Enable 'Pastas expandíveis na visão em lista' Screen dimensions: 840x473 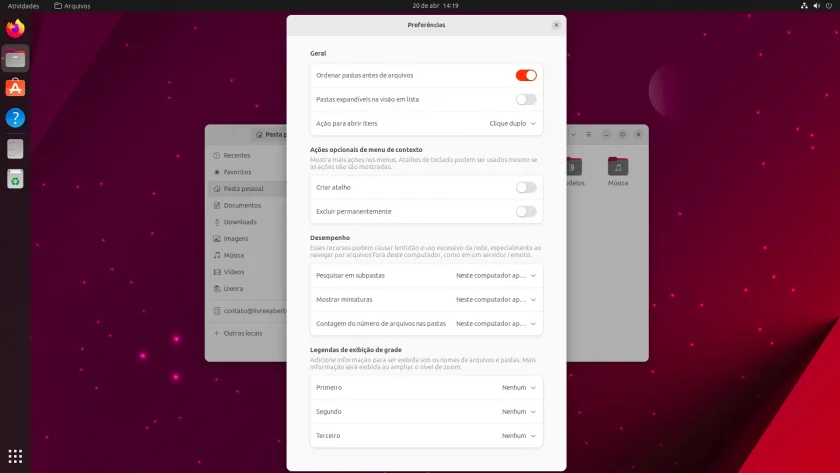pos(526,100)
